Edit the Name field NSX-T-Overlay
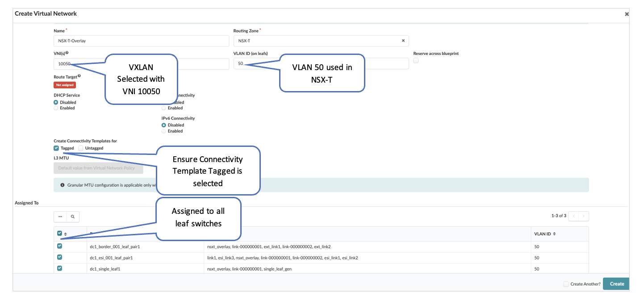 click(x=141, y=41)
